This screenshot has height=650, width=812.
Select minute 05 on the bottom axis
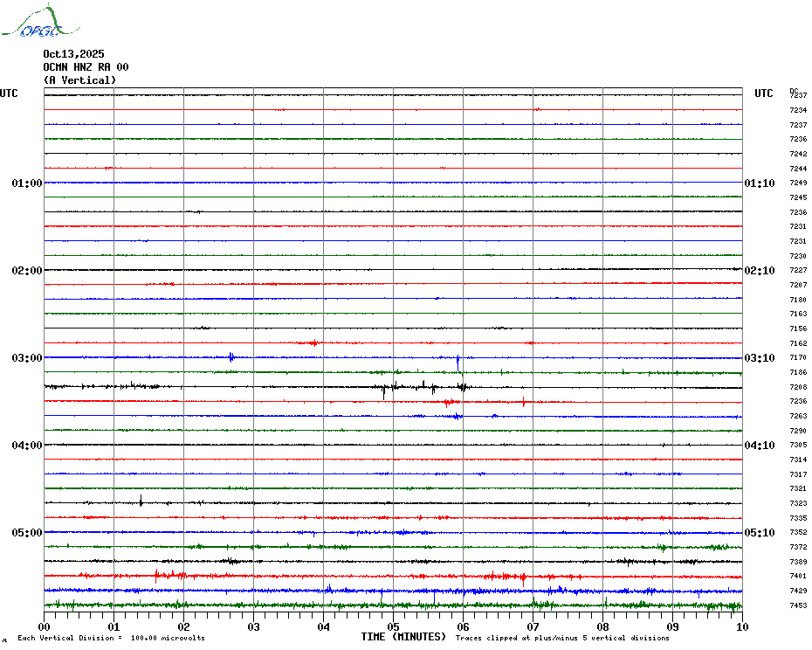coord(393,626)
